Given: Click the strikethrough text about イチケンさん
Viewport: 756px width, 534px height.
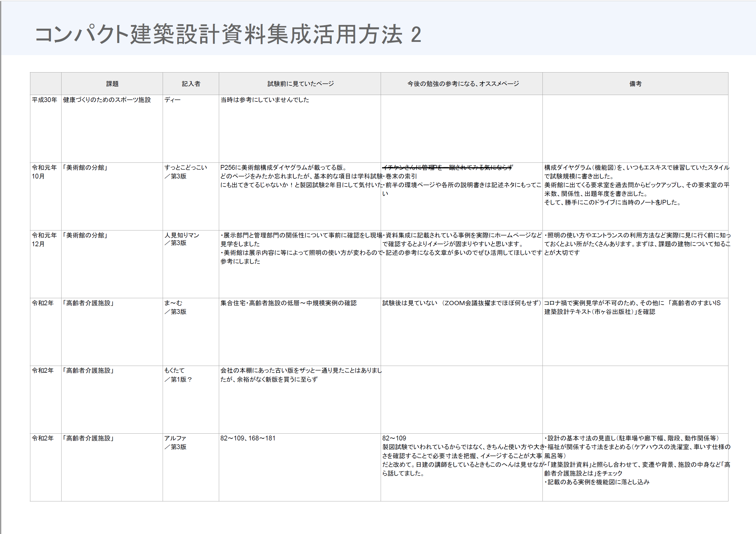Looking at the screenshot, I should (447, 167).
